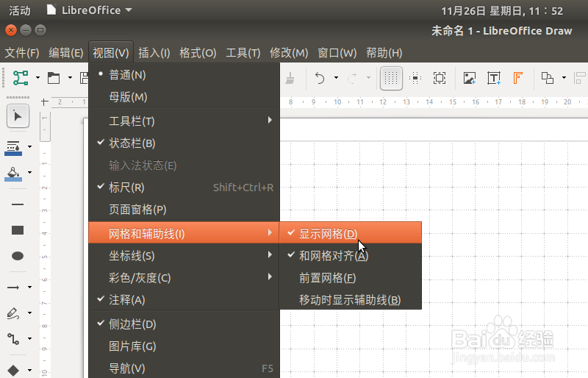Image resolution: width=588 pixels, height=378 pixels.
Task: Click the Zoom and pan icon
Action: [439, 78]
